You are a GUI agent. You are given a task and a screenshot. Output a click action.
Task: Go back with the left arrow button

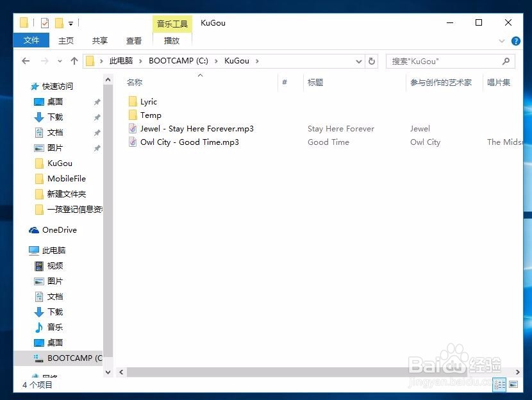click(x=26, y=61)
